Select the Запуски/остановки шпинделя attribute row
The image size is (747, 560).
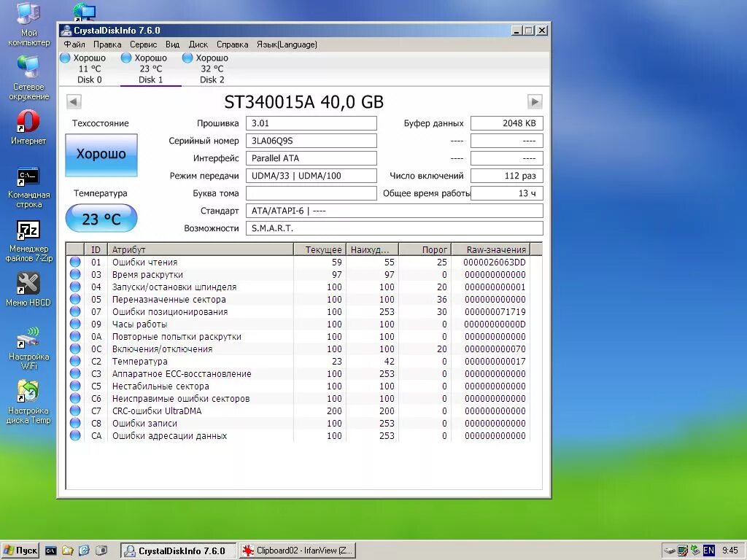click(x=298, y=287)
